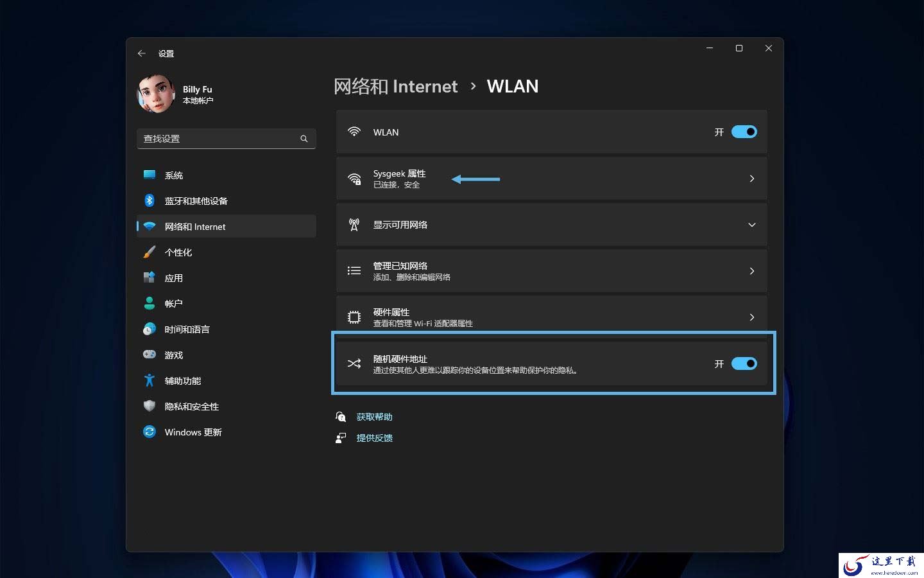Click the Bluetooth icon
924x578 pixels.
150,200
